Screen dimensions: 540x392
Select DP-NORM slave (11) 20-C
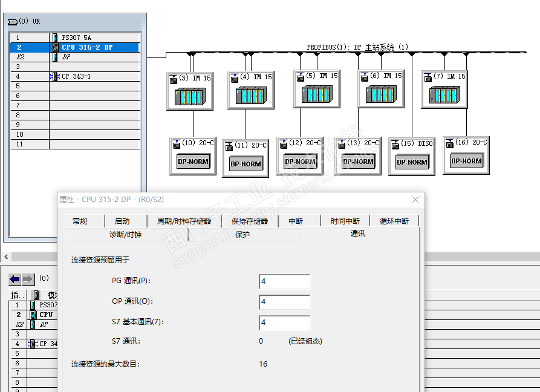[x=246, y=158]
